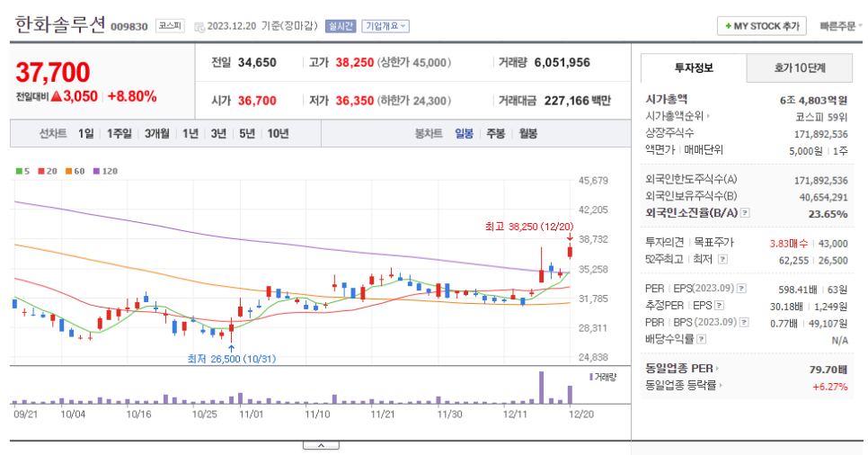
Task: Select the 월봉 candle chart
Action: click(528, 134)
